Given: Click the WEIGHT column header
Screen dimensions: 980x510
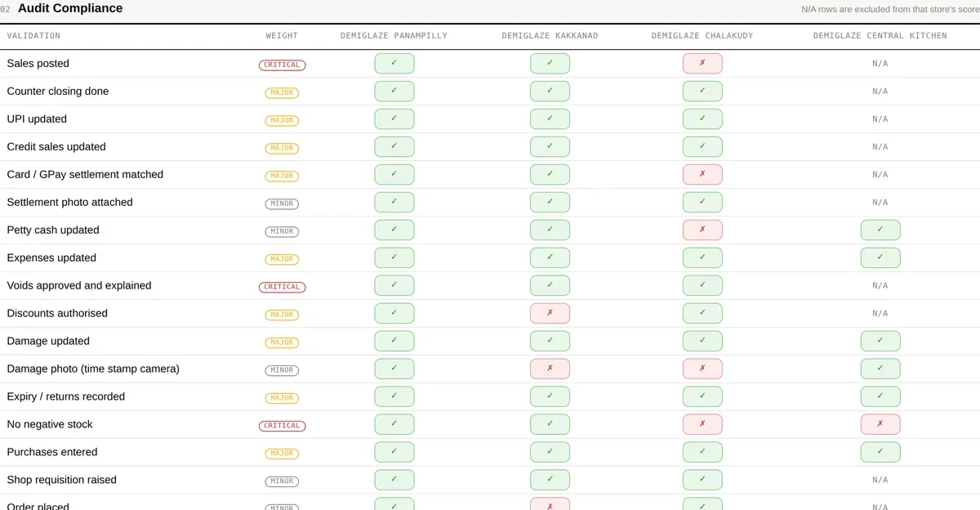Looking at the screenshot, I should 282,36.
